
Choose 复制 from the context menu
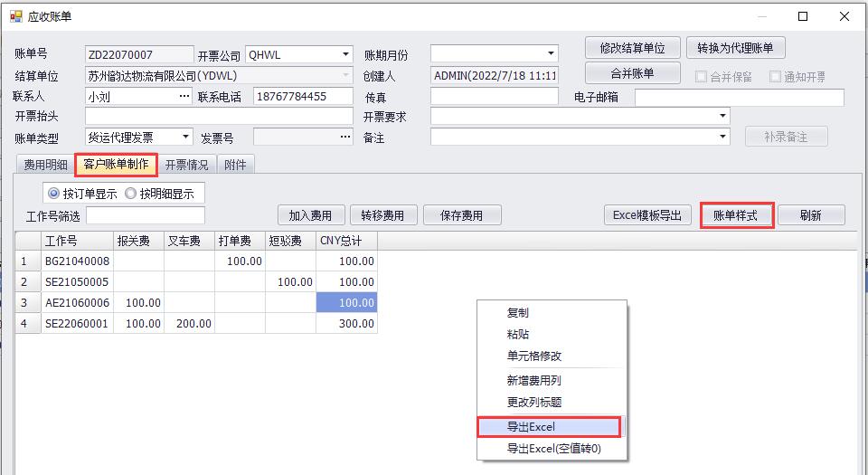tap(552, 313)
